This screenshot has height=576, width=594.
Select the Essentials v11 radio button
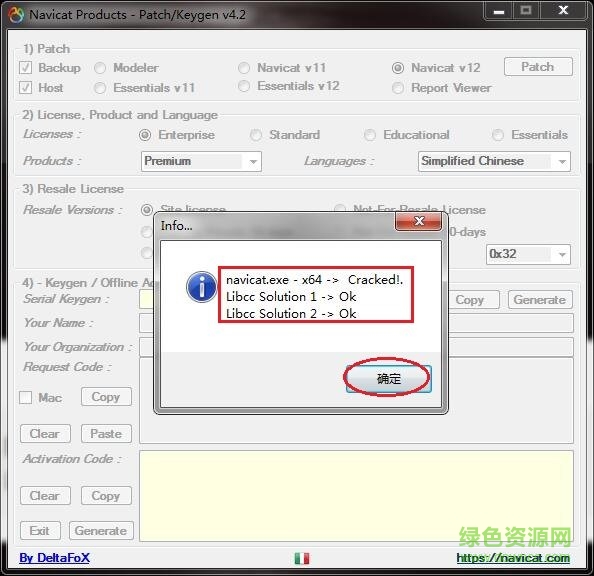pyautogui.click(x=100, y=88)
